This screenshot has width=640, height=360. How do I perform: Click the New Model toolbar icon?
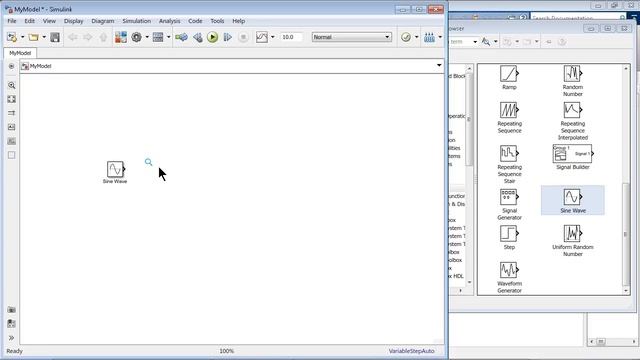click(12, 37)
